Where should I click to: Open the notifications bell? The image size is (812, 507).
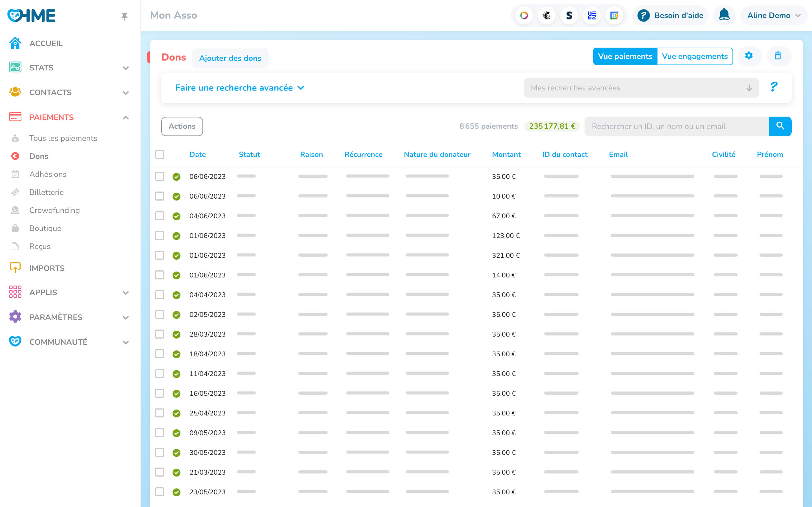pyautogui.click(x=724, y=15)
